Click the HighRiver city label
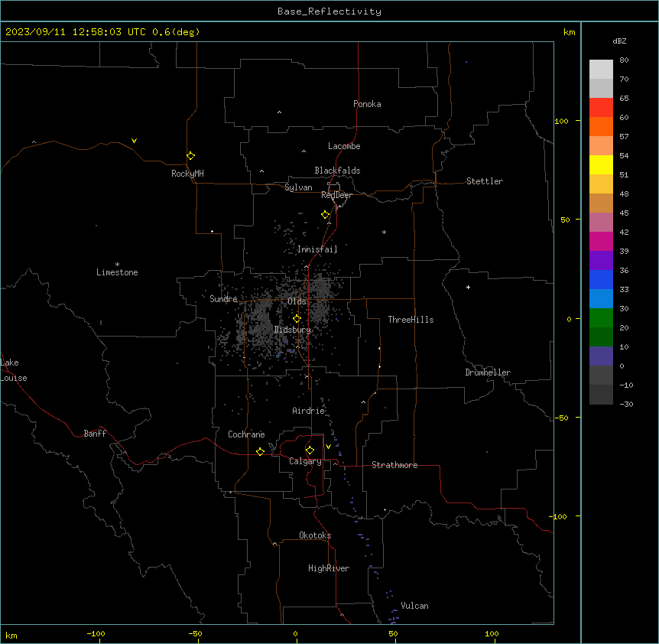The image size is (659, 644). (x=329, y=568)
